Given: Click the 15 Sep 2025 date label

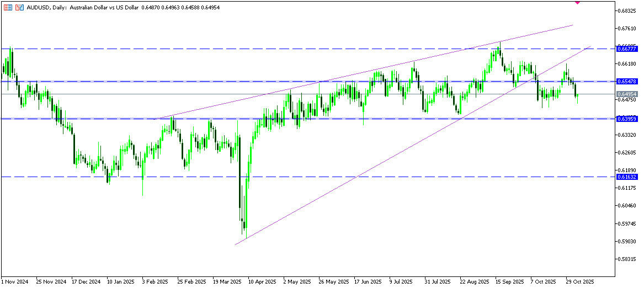Looking at the screenshot, I should point(509,281).
